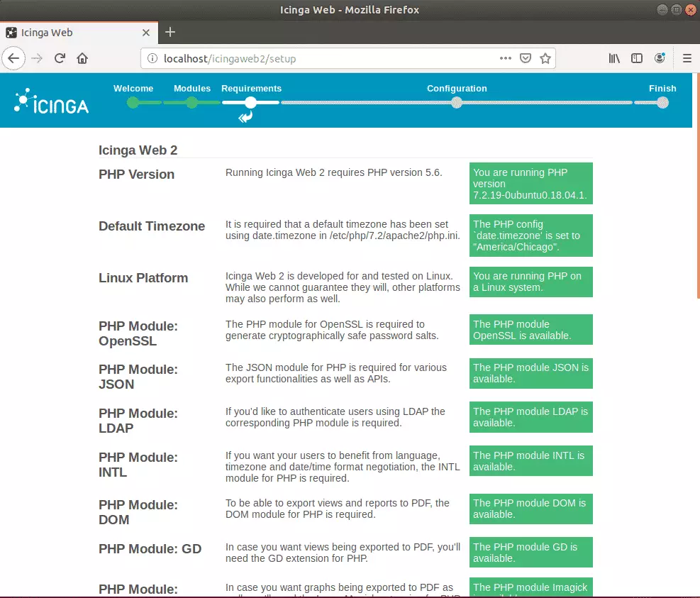
Task: Click 'The PHP module OpenSSL is available' box
Action: 530,330
